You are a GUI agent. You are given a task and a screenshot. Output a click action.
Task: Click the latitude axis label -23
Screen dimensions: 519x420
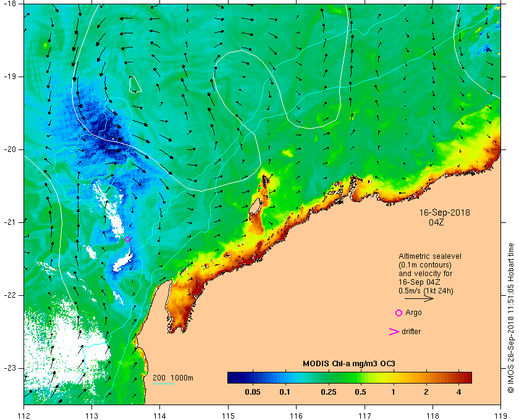[10, 367]
